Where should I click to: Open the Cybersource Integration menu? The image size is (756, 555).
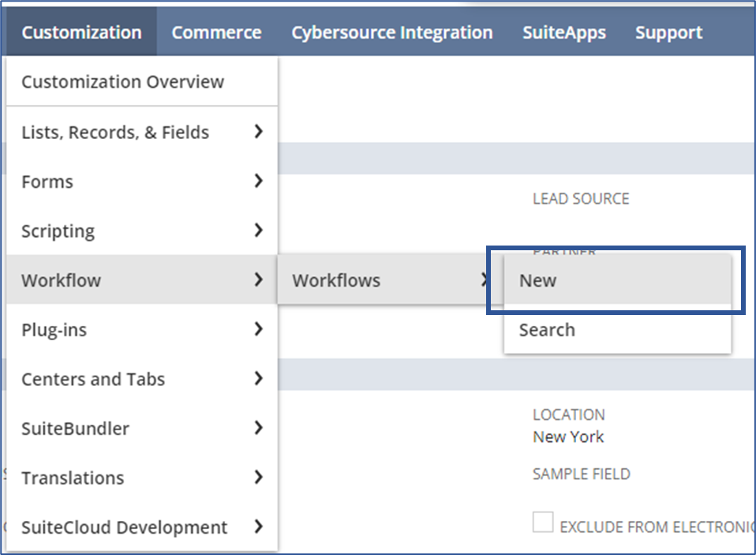[x=392, y=32]
